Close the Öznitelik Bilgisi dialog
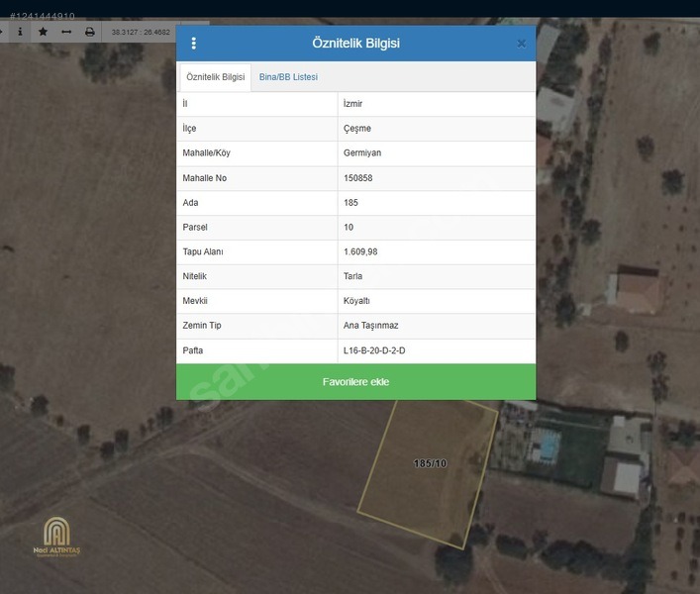The image size is (700, 594). coord(521,44)
